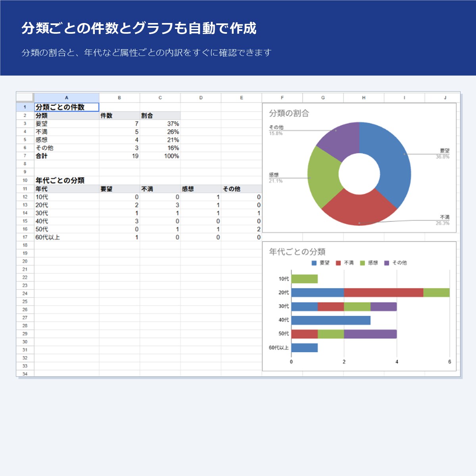
Task: Select the '60代以上' row label
Action: coord(67,237)
